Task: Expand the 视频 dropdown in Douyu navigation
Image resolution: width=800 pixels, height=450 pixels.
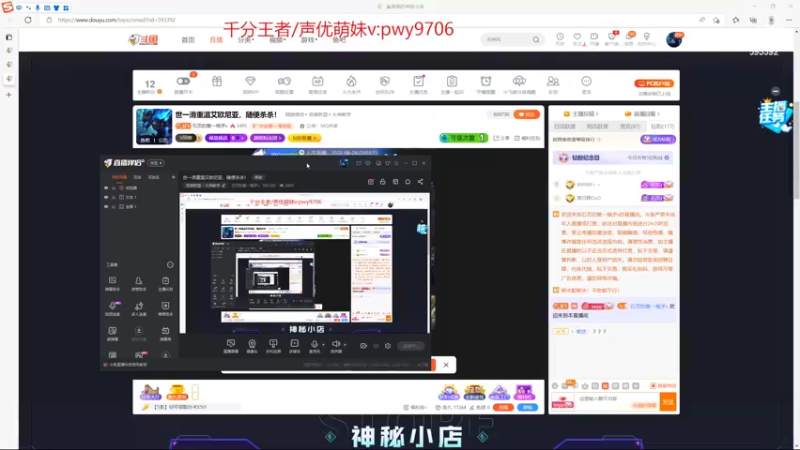Action: tap(277, 40)
